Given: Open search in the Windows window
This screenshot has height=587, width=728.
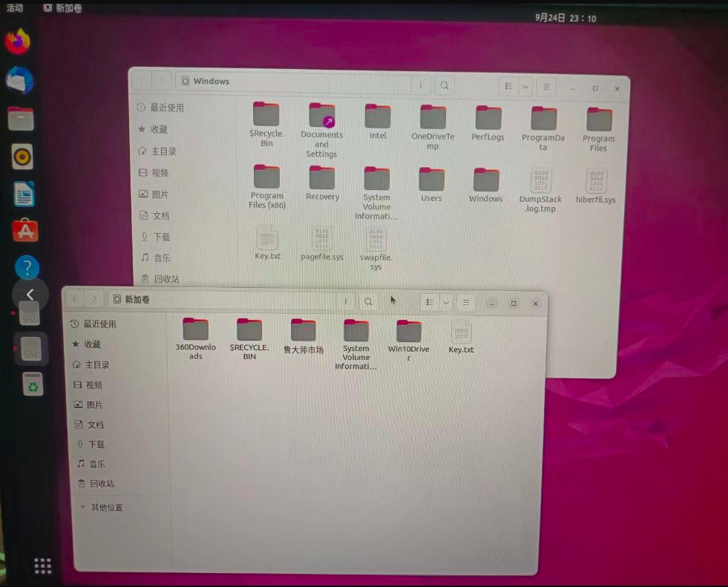Looking at the screenshot, I should (x=444, y=85).
